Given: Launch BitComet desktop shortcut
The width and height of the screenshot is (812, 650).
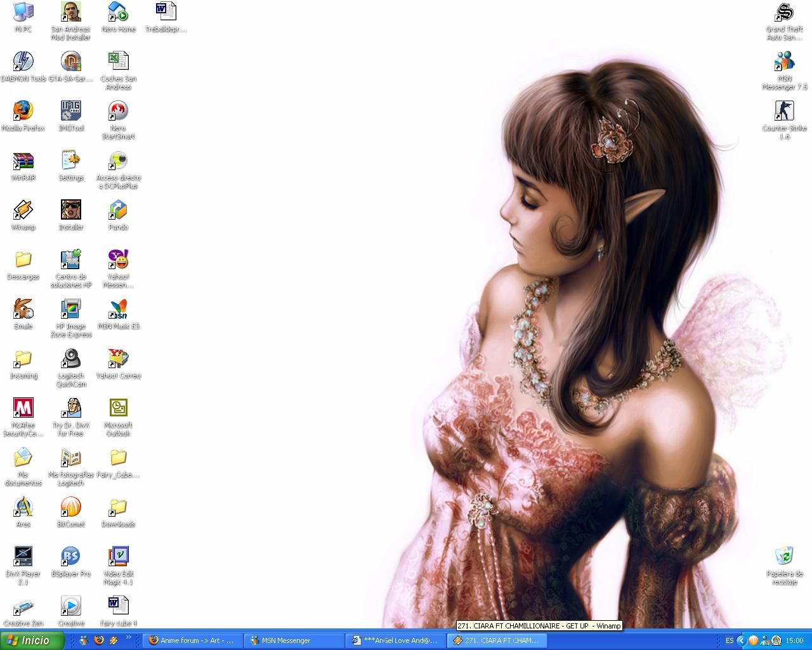Looking at the screenshot, I should click(70, 512).
